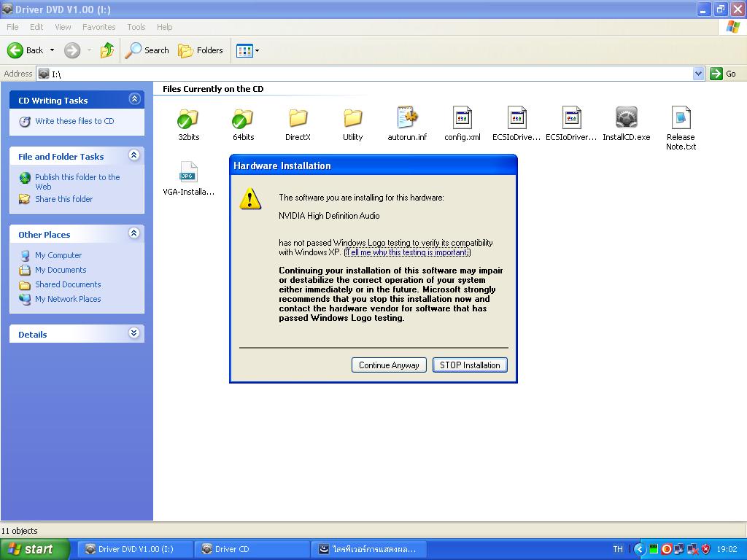This screenshot has width=747, height=560.
Task: Collapse the File and Folder Tasks panel
Action: pos(134,155)
